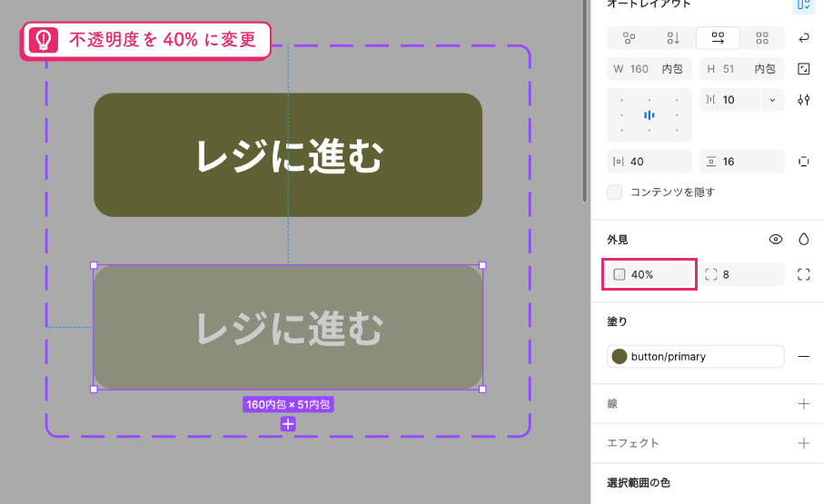The image size is (823, 504).
Task: Remove the button/primary fill with minus
Action: 804,357
